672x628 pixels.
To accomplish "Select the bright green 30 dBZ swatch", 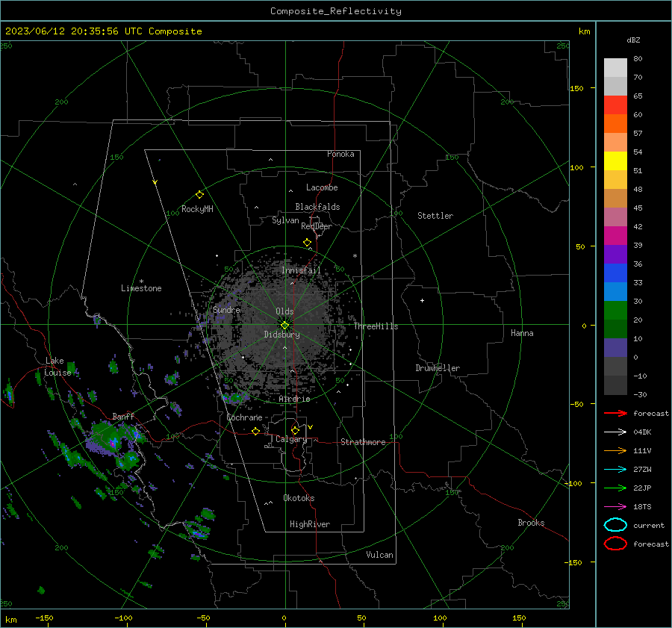I will click(x=615, y=311).
